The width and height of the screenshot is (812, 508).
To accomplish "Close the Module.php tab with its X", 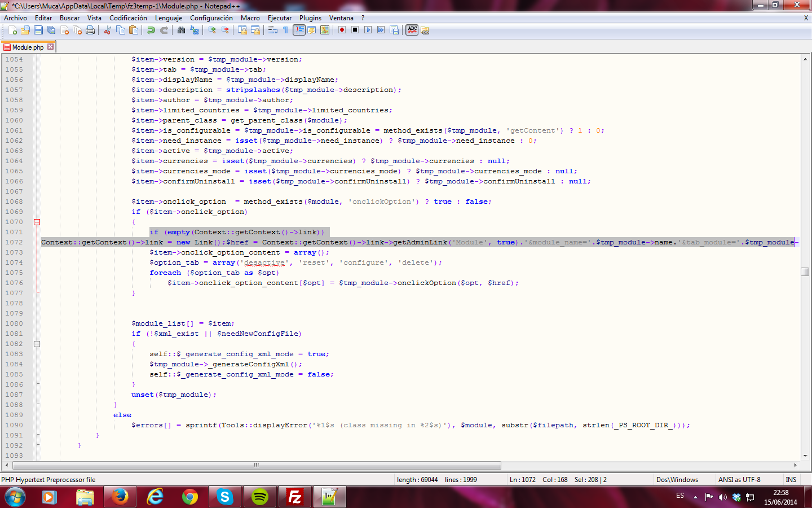I will coord(51,47).
